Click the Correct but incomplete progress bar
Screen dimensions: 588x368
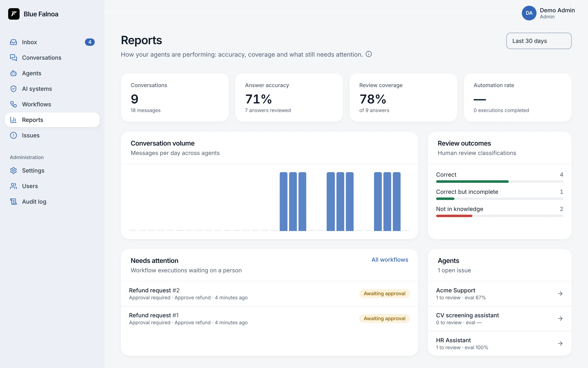500,199
